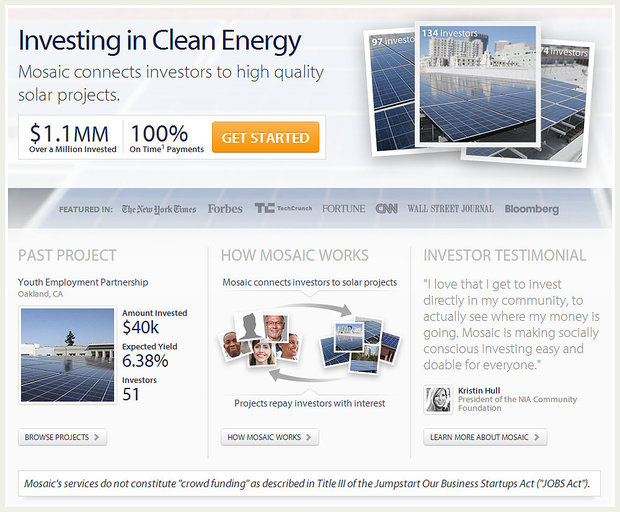Click the How Mosaic Works button
620x512 pixels.
(270, 437)
